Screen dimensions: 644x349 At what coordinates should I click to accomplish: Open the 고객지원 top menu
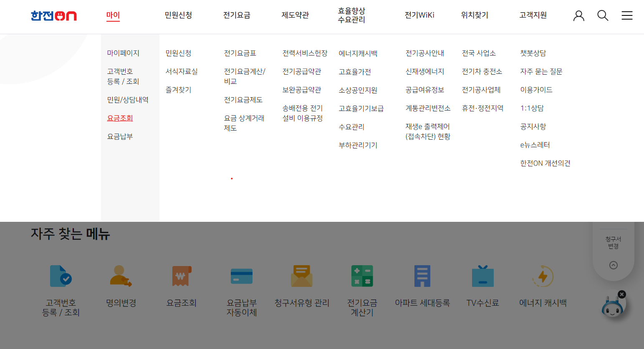pos(533,15)
